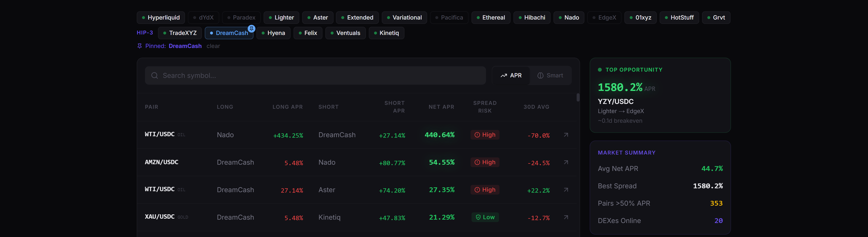This screenshot has width=868, height=237.
Task: Click the pin badge on DreamCash chip
Action: [x=251, y=29]
